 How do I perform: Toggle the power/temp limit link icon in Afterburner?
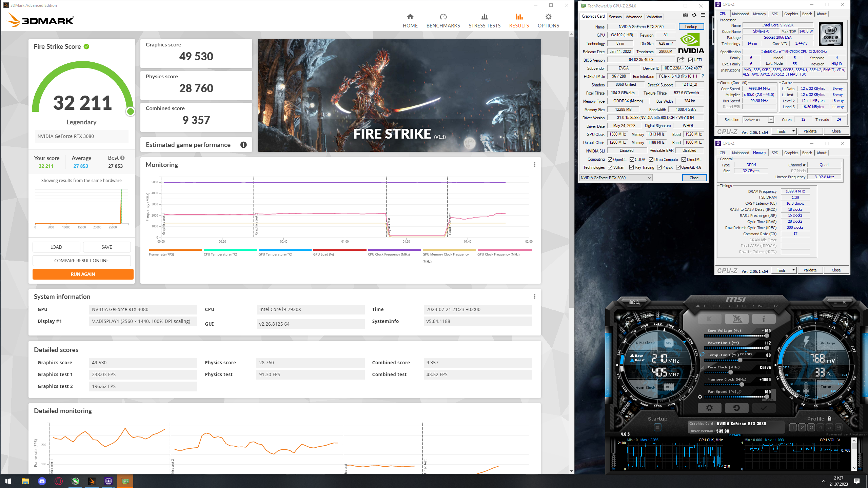702,354
